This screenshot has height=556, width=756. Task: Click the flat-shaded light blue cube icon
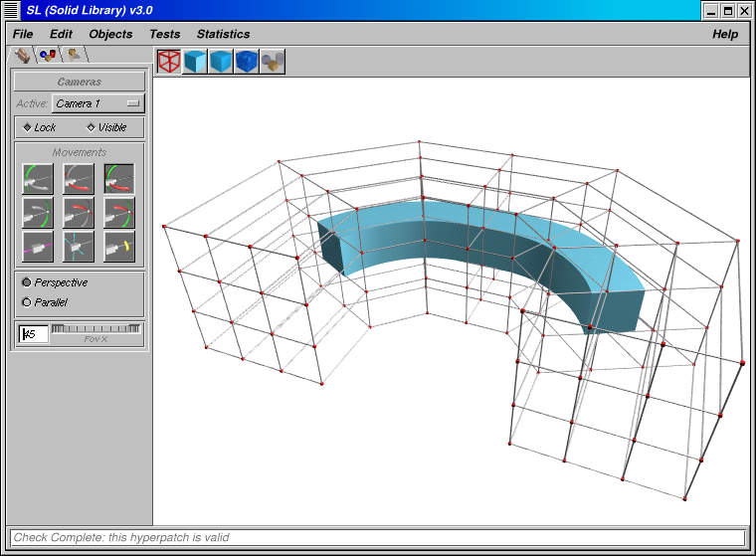pos(195,62)
